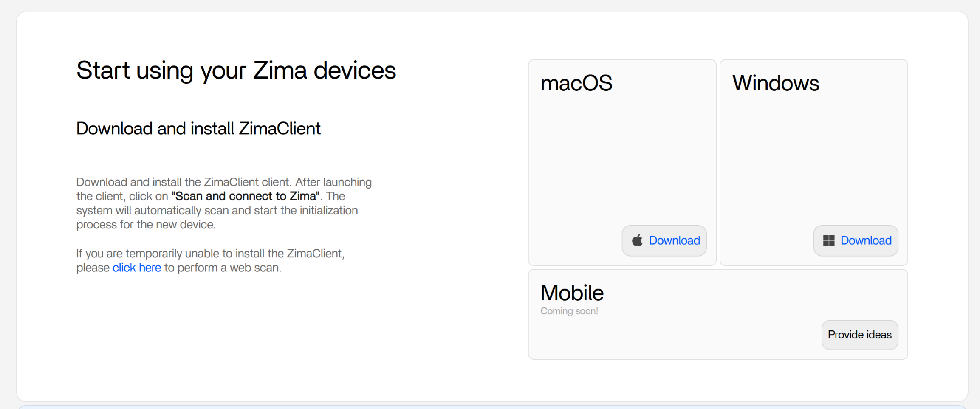Select the macOS card heading
This screenshot has width=980, height=409.
[x=576, y=83]
